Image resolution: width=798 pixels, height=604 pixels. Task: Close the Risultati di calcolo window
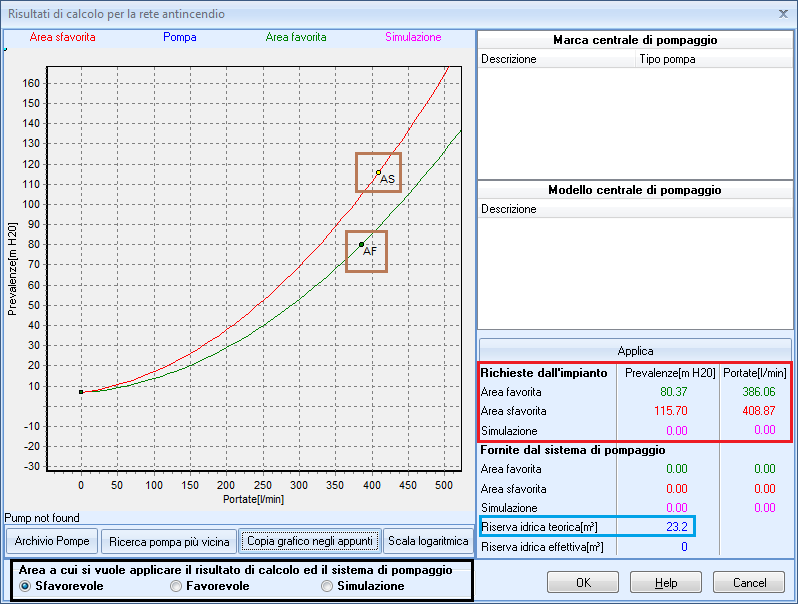783,14
